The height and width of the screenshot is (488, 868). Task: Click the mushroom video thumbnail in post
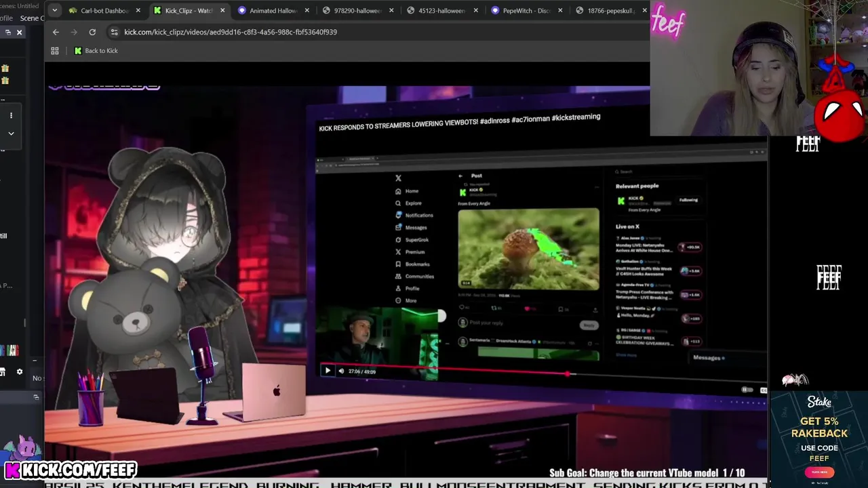pos(528,249)
